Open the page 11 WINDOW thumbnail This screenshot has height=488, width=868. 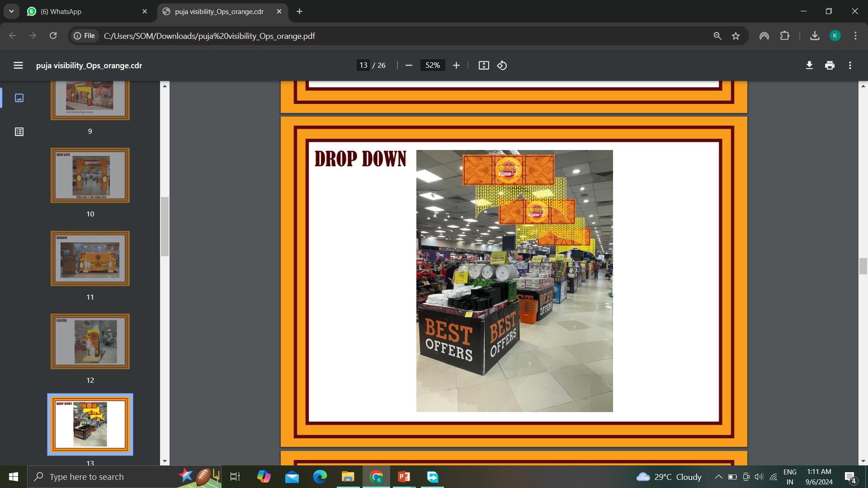(x=90, y=258)
